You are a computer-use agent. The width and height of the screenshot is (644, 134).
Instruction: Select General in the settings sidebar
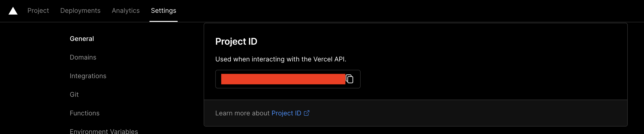click(x=82, y=38)
